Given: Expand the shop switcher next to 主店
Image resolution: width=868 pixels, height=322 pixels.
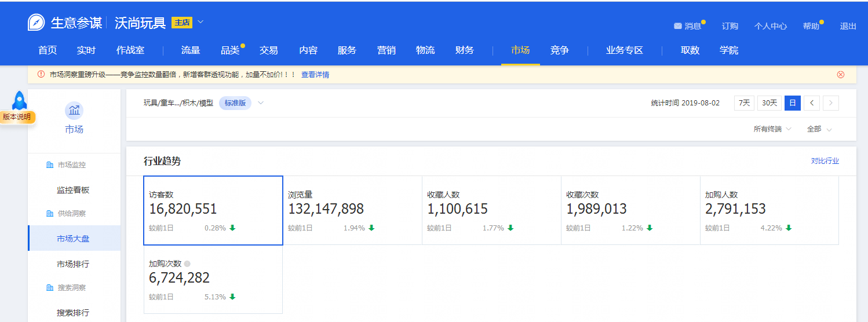Looking at the screenshot, I should click(x=200, y=22).
